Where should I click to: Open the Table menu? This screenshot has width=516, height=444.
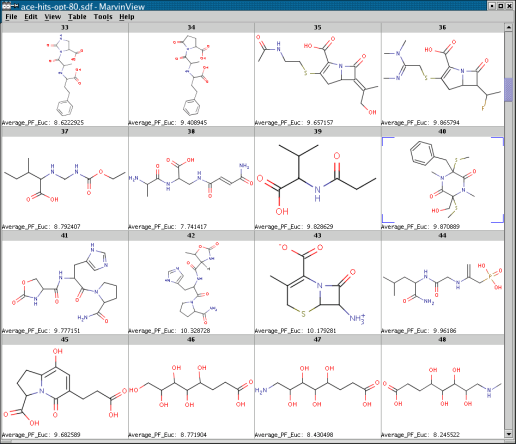[x=77, y=17]
